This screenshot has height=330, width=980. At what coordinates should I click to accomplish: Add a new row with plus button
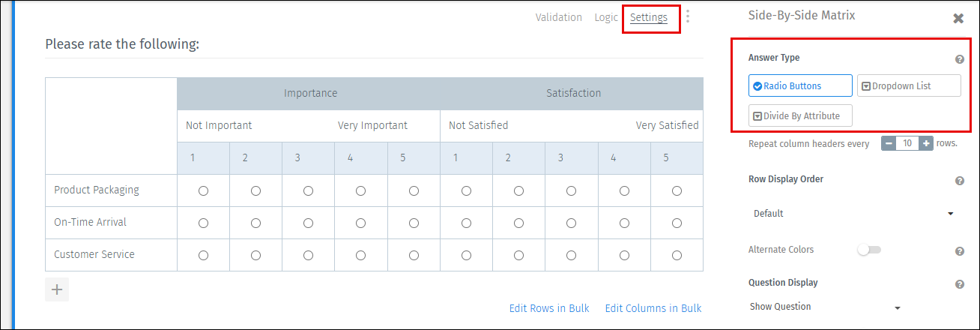pyautogui.click(x=57, y=289)
